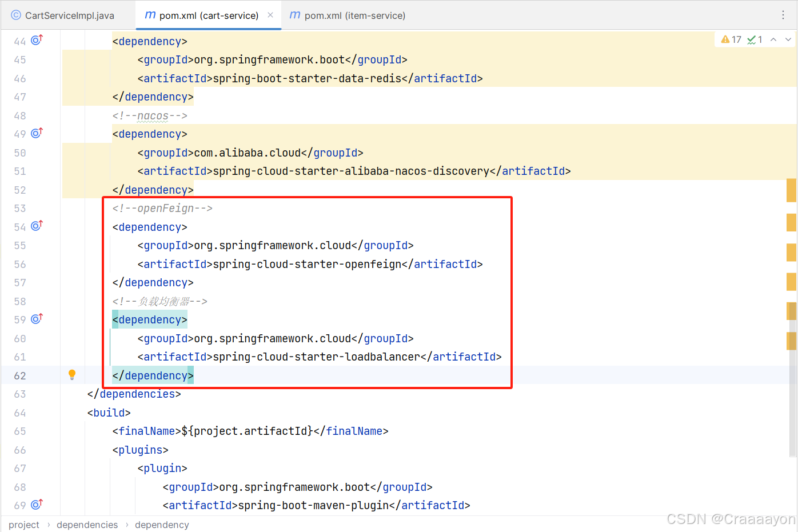Click the gutter navigation icon beside line 59

[35, 319]
